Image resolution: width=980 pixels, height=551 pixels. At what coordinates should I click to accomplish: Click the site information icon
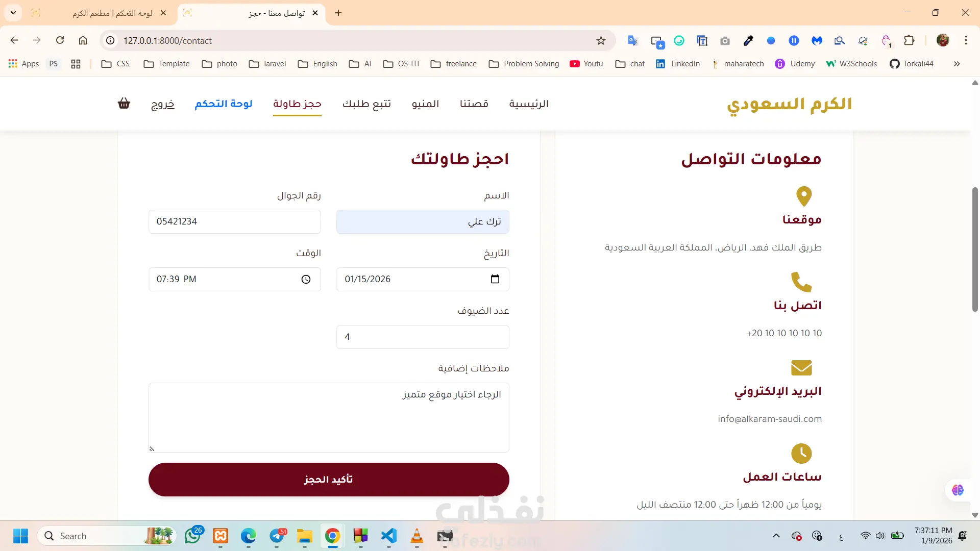click(110, 40)
